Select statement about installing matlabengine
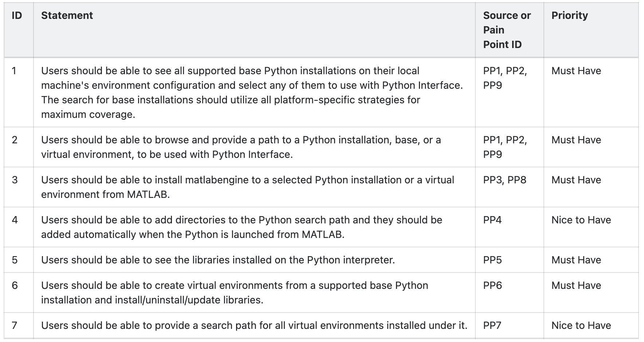 248,187
